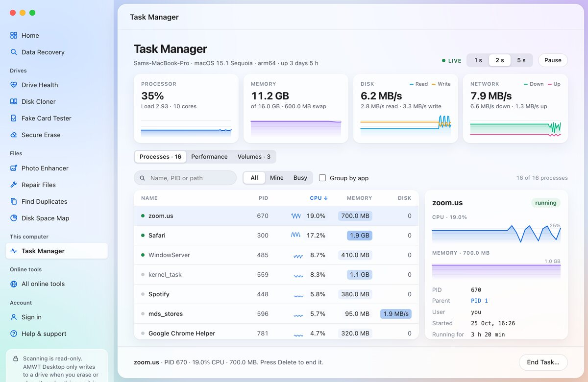
Task: Sort by the PID column header
Action: click(264, 198)
